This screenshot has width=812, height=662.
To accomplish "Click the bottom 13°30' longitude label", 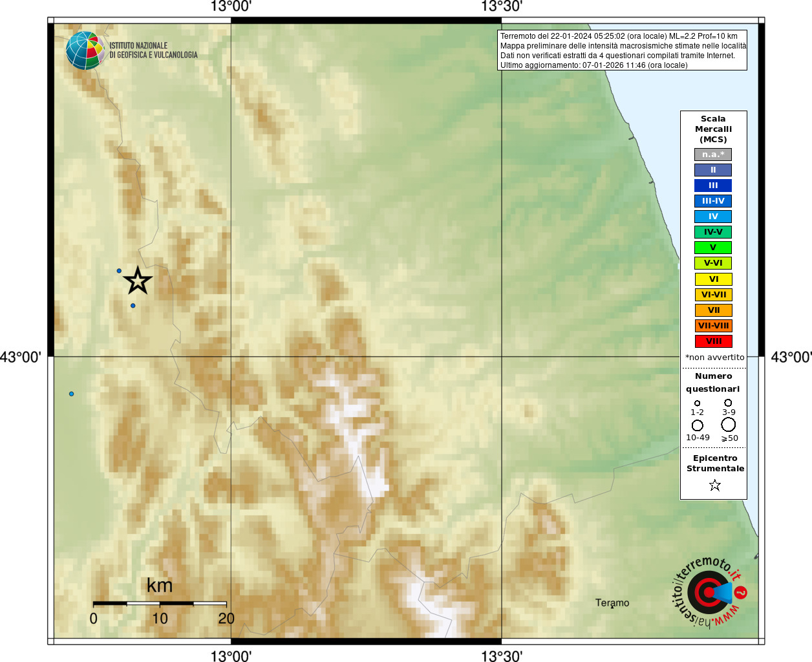I will point(502,656).
